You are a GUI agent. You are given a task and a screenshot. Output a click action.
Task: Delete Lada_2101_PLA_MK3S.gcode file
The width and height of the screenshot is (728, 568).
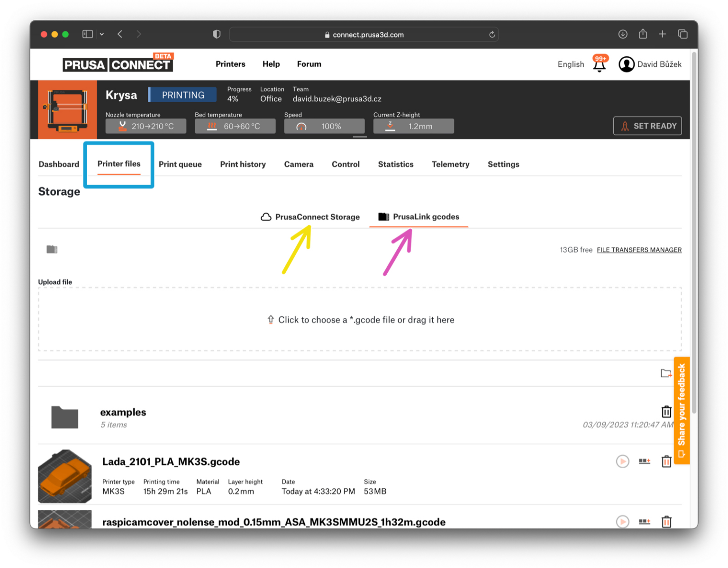tap(666, 461)
